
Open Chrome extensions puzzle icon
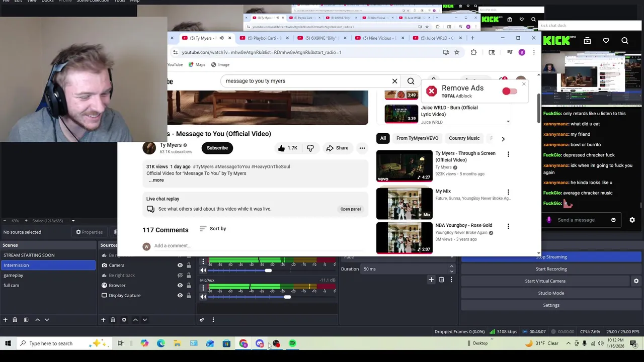pos(473,52)
